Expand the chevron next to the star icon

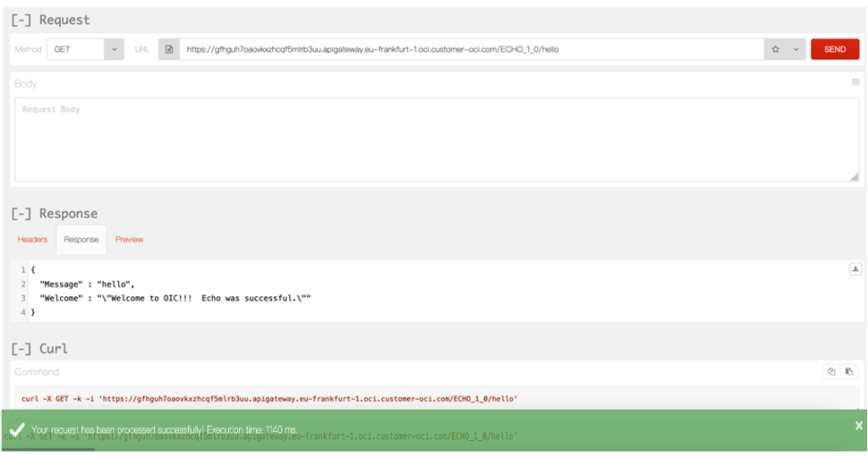pyautogui.click(x=796, y=49)
